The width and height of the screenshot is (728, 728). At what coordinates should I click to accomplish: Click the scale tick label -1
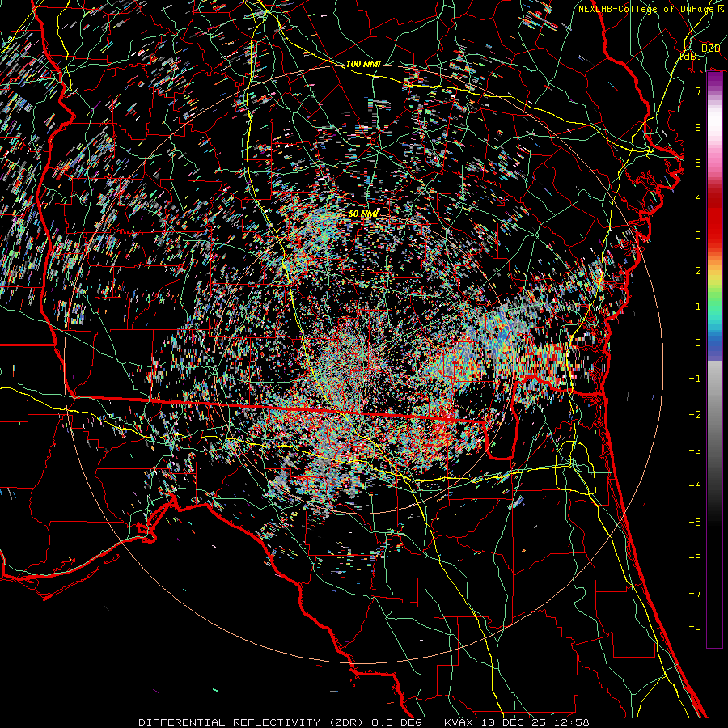695,379
